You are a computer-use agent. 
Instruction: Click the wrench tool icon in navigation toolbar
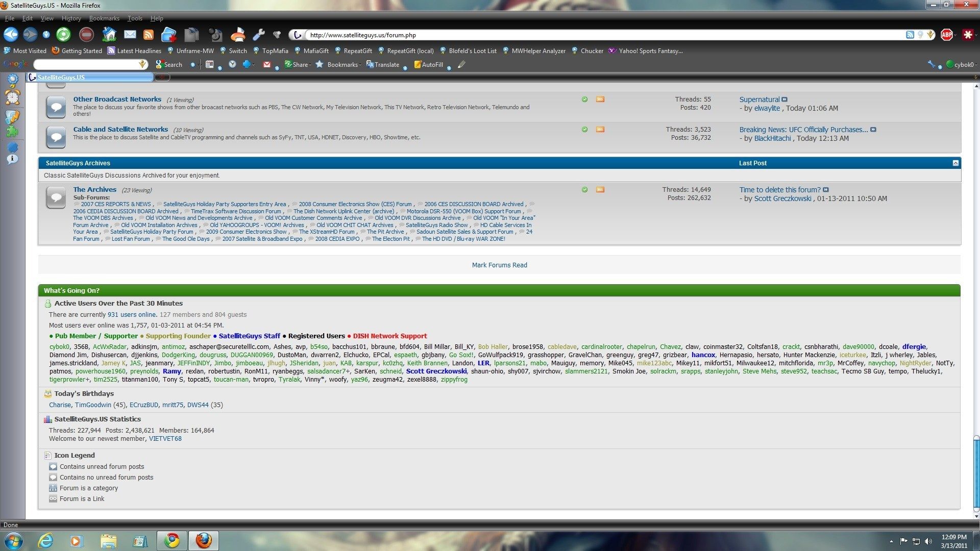tap(259, 35)
